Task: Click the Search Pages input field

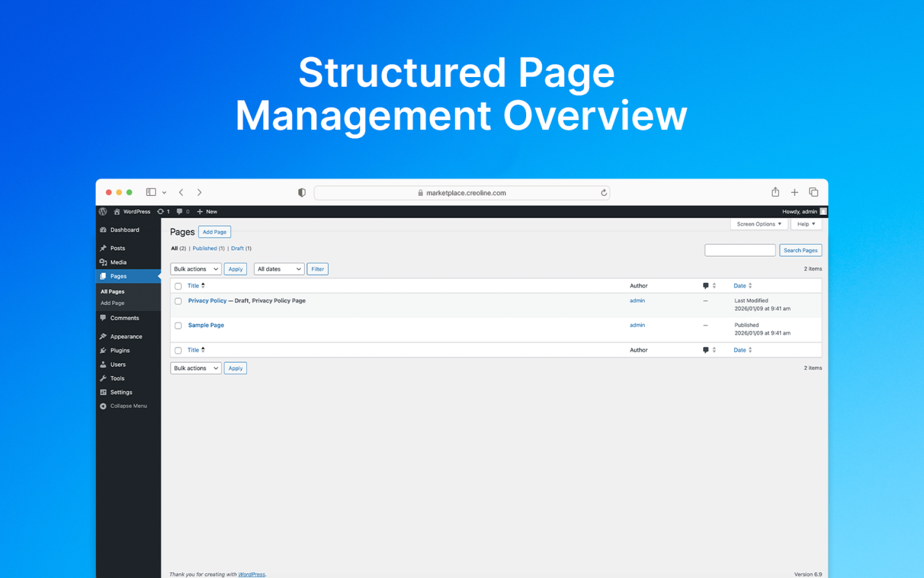Action: [x=740, y=250]
